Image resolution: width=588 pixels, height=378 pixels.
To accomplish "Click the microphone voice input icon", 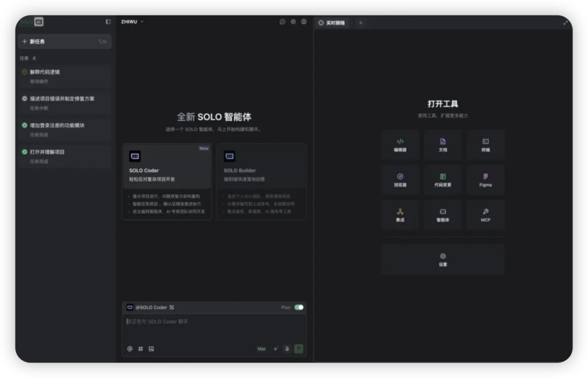I will (x=287, y=349).
